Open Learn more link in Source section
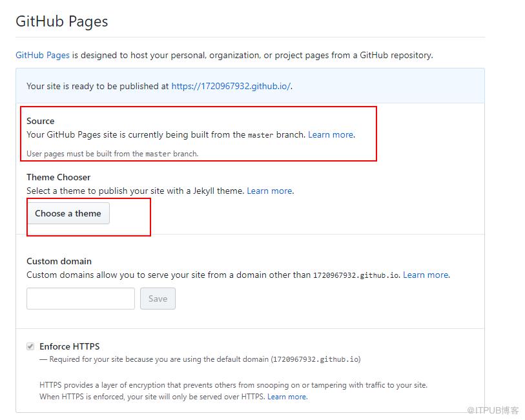This screenshot has height=420, width=525. pyautogui.click(x=331, y=134)
